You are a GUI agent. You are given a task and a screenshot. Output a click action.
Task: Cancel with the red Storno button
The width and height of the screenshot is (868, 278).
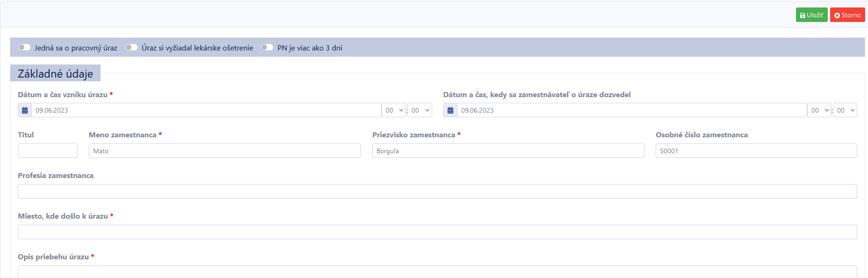[x=847, y=15]
